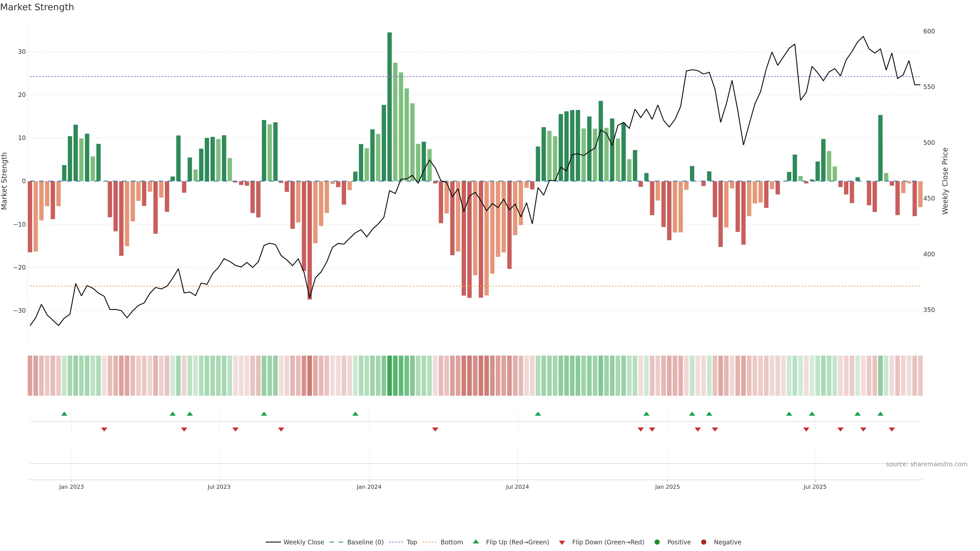Viewport: 980px width, 551px height.
Task: Click the last green flip-up triangle on the right
Action: pos(880,414)
